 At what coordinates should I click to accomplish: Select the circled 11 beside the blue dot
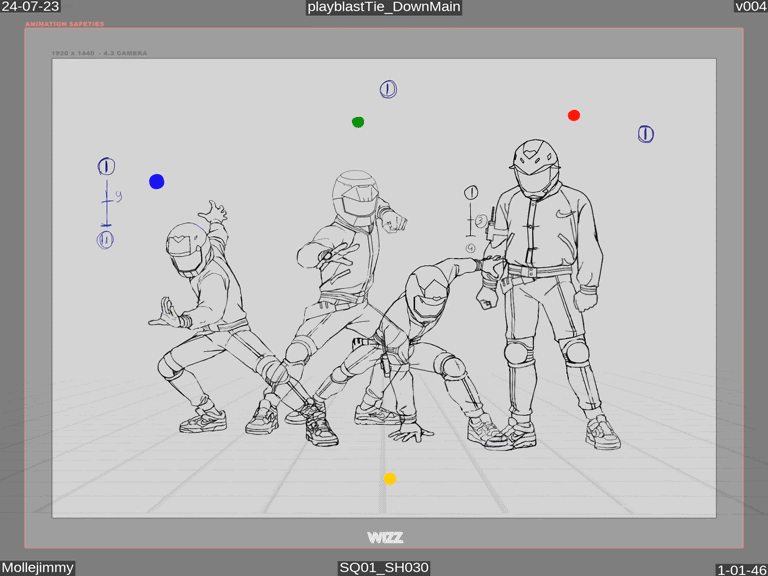pos(105,239)
